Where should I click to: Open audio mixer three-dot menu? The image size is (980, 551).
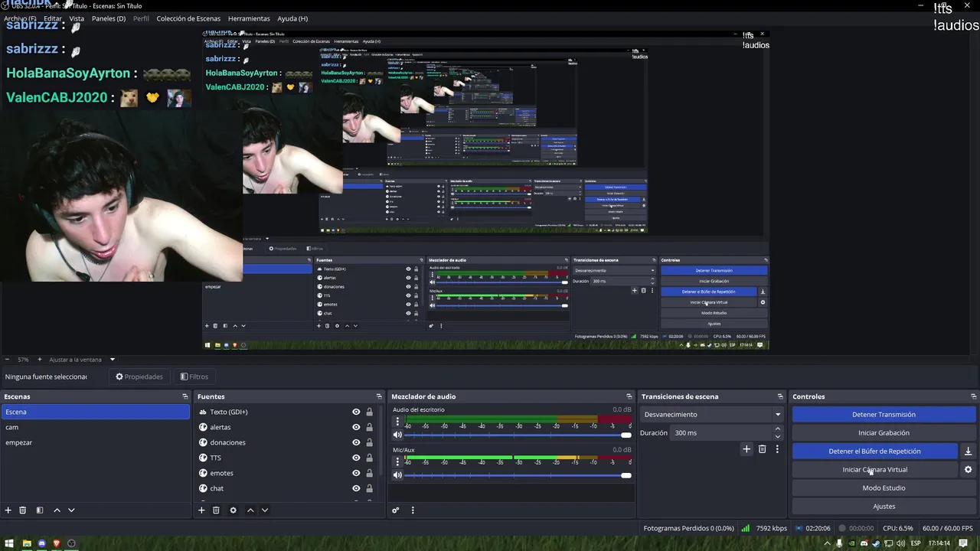pyautogui.click(x=413, y=510)
